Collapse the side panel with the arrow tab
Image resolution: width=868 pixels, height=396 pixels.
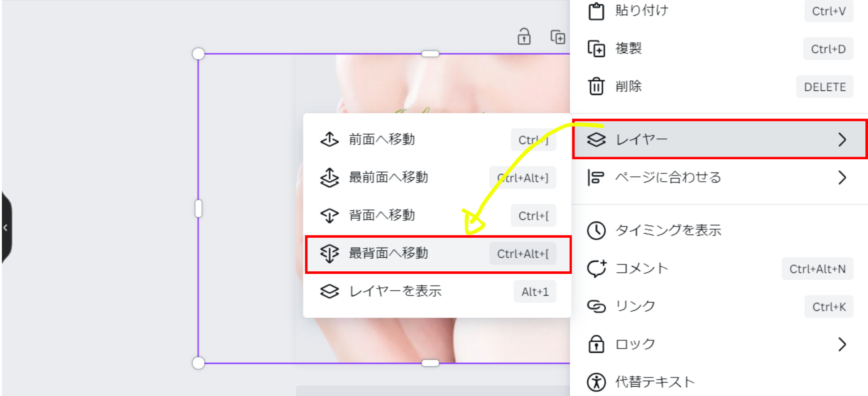(6, 228)
